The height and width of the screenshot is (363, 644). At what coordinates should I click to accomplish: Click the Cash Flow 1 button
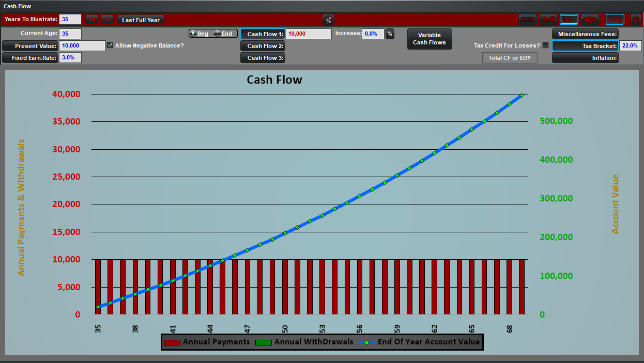pos(263,34)
